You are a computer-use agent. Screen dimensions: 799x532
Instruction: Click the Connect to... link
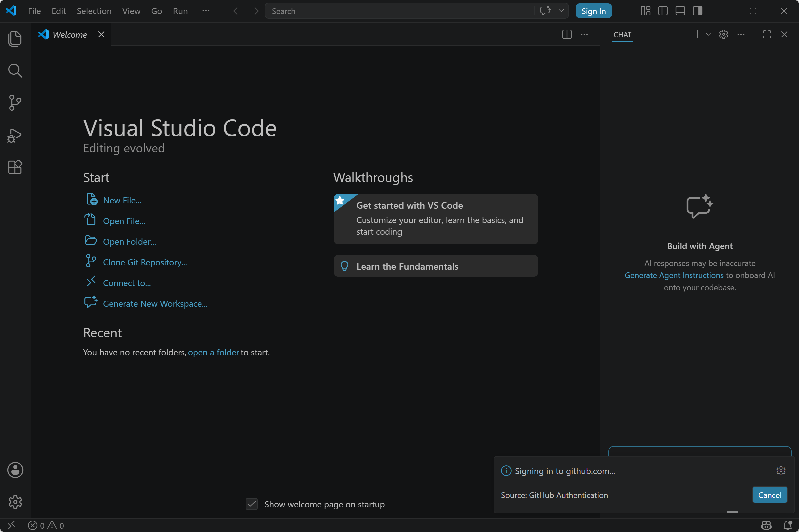[127, 283]
